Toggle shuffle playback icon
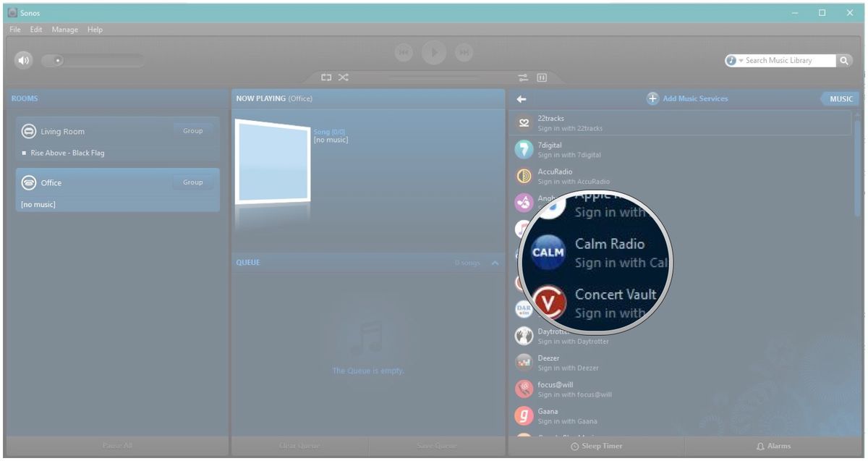 (x=343, y=77)
